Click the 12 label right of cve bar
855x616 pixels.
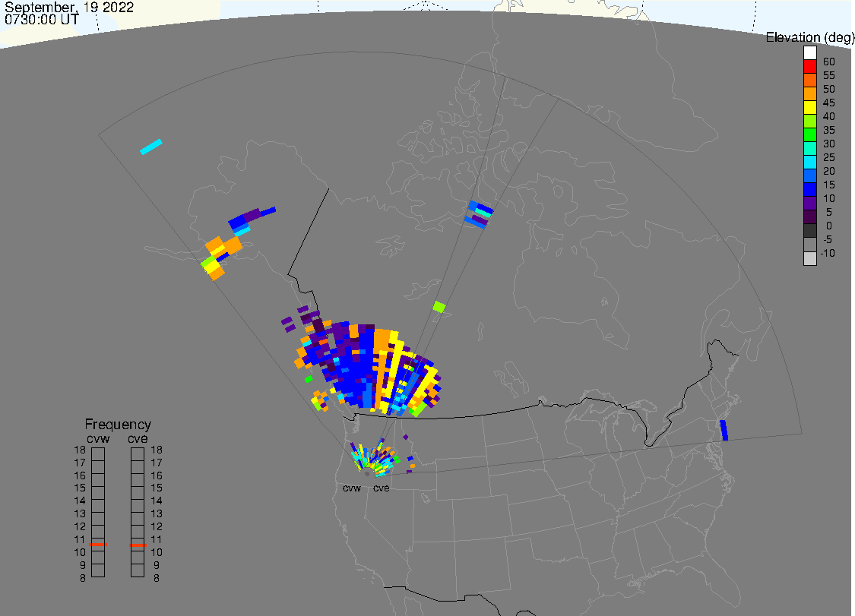tap(157, 526)
